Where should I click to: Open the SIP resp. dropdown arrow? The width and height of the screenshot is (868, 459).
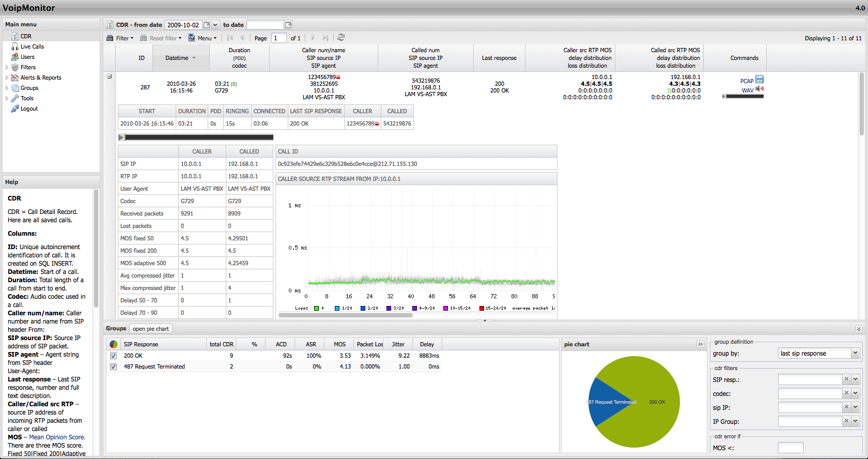pos(855,379)
